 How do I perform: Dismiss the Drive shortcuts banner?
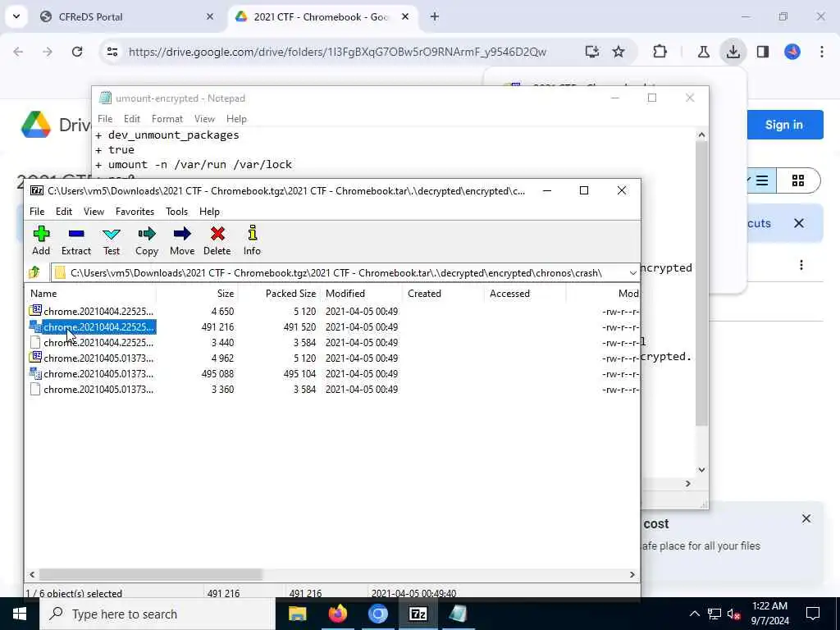799,223
